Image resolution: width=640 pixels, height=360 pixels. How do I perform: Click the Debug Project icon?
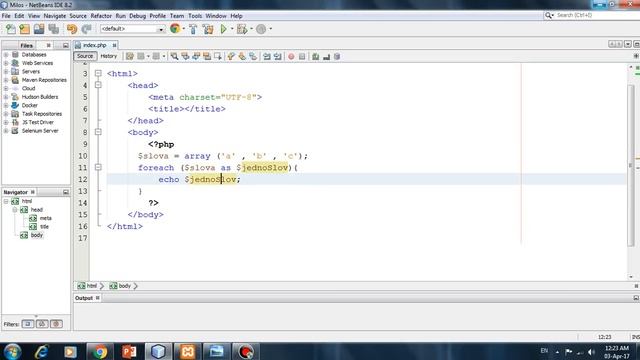pos(242,29)
